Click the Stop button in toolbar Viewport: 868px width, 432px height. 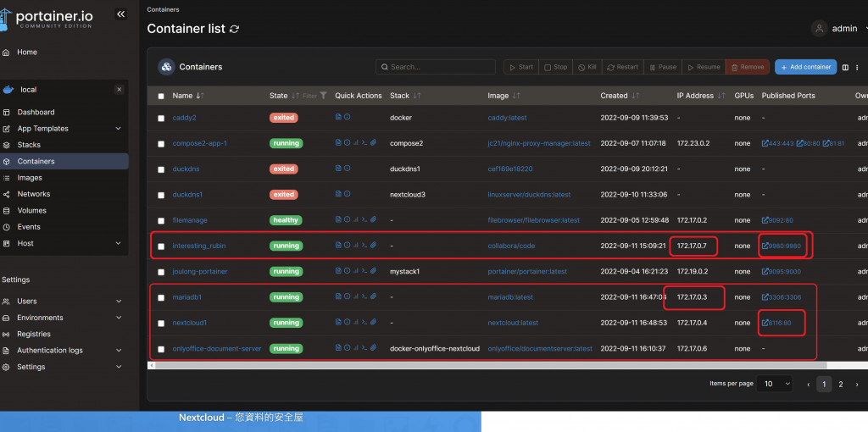click(x=556, y=67)
